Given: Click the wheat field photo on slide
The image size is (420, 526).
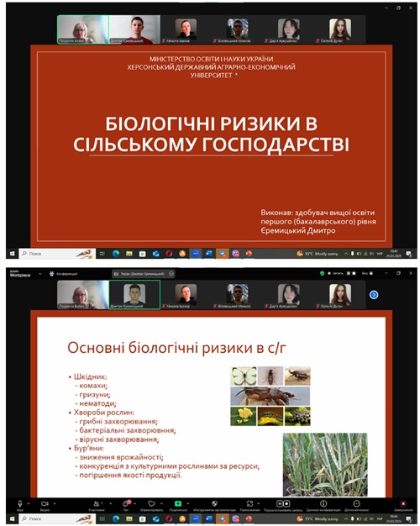Looking at the screenshot, I should [325, 465].
